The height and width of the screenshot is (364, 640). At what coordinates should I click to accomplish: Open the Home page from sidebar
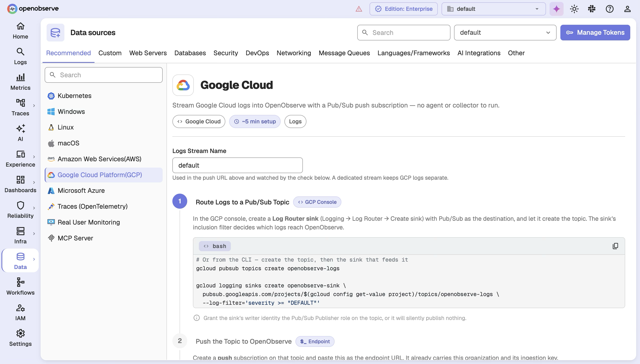(x=20, y=31)
